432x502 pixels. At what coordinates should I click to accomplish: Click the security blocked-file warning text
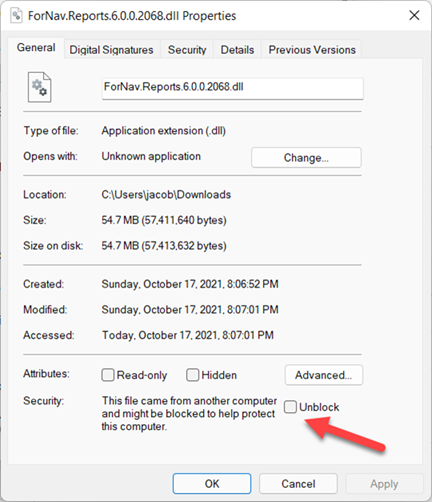(189, 413)
